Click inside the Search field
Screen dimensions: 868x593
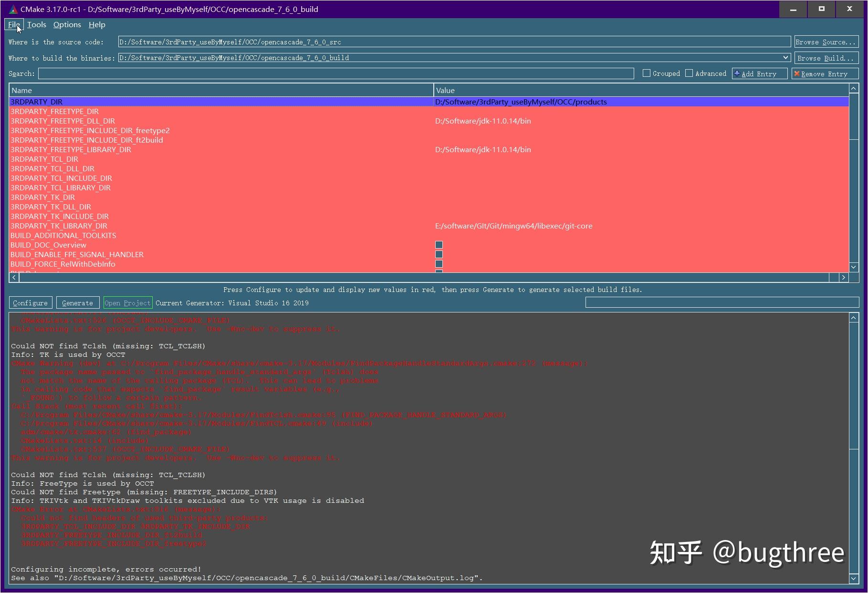[334, 73]
